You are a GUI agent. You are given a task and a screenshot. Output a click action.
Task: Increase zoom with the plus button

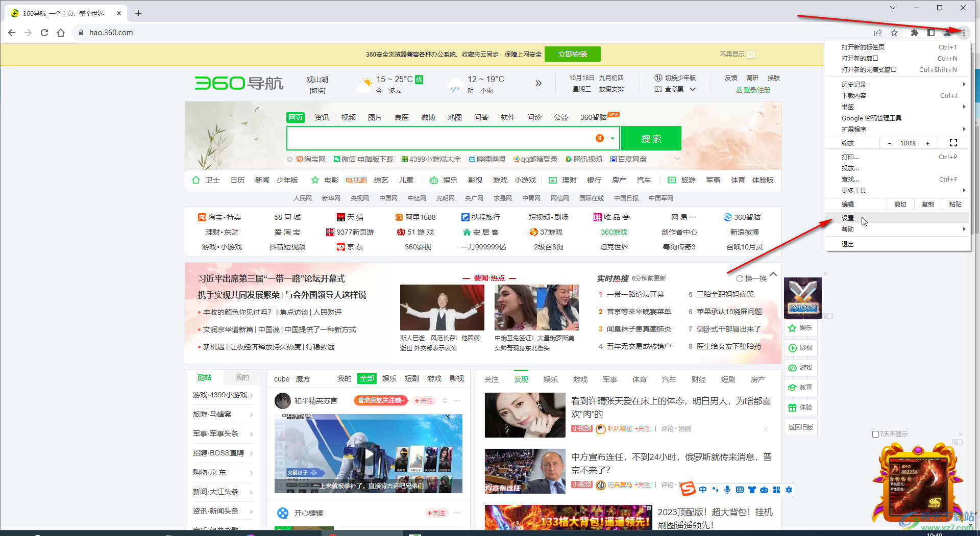pyautogui.click(x=927, y=143)
